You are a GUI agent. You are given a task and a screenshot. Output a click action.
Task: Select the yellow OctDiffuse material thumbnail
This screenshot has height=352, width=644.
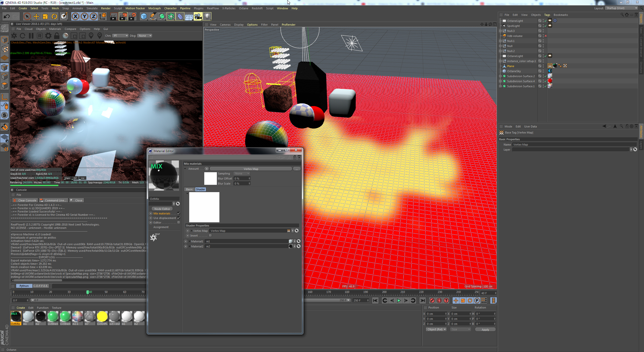tap(102, 317)
